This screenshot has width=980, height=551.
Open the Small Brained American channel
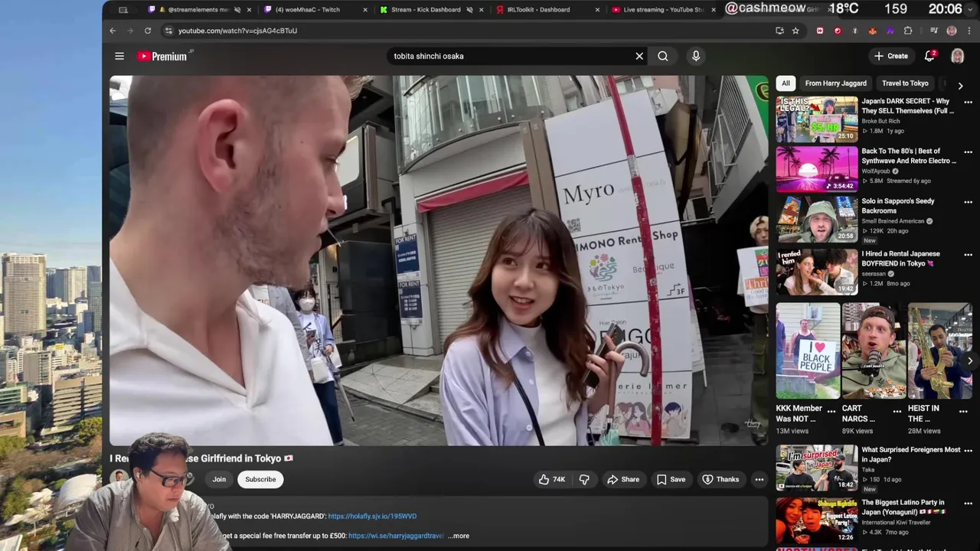pyautogui.click(x=893, y=221)
